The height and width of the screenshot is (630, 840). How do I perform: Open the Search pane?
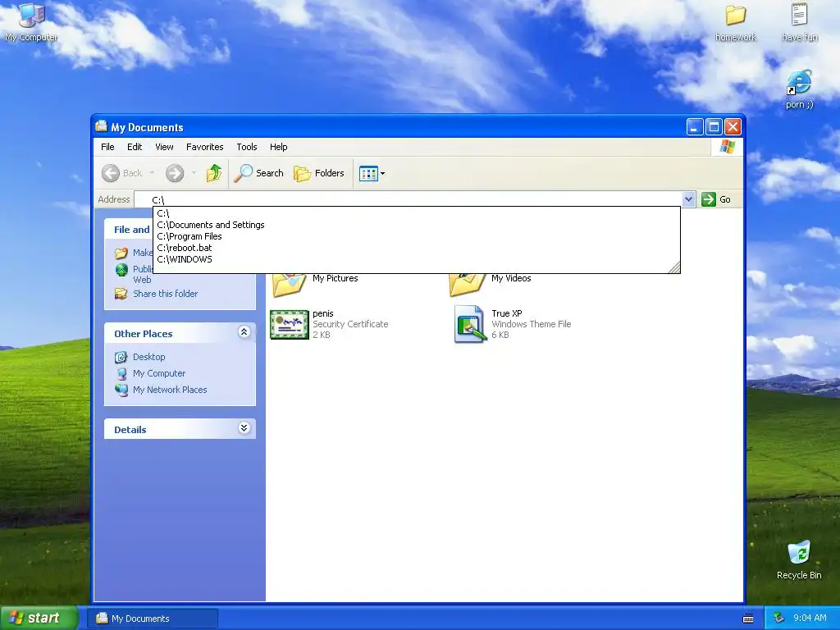click(258, 173)
